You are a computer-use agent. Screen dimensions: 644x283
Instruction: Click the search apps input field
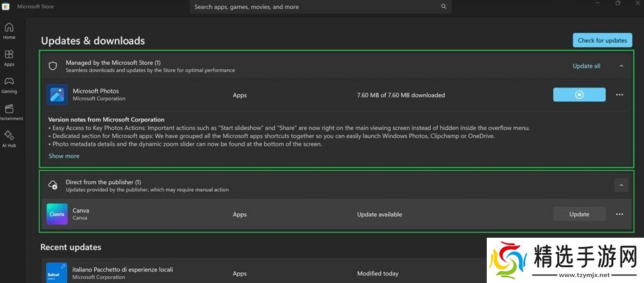click(x=314, y=7)
